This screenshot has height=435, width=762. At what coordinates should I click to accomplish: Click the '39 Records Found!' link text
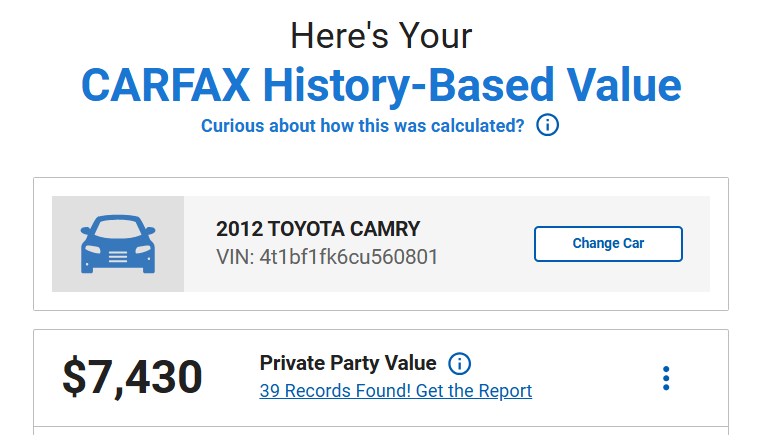[335, 391]
